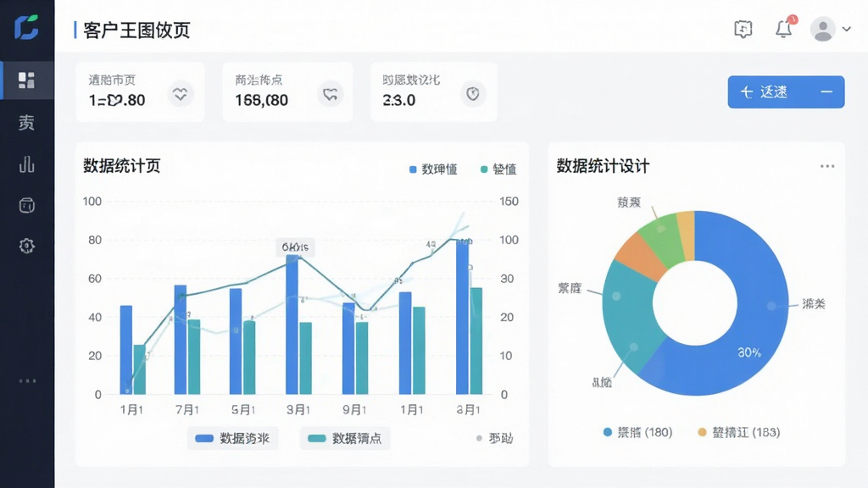Click the green donut segment
The height and width of the screenshot is (488, 868).
pos(659,239)
